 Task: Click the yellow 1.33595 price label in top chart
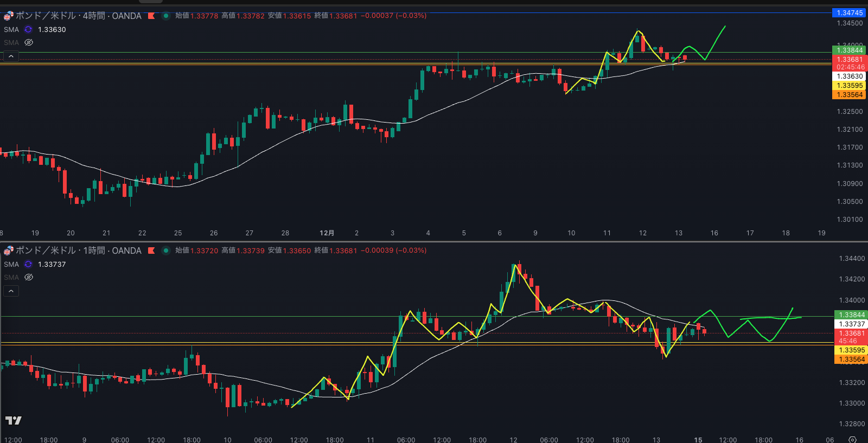pos(850,86)
